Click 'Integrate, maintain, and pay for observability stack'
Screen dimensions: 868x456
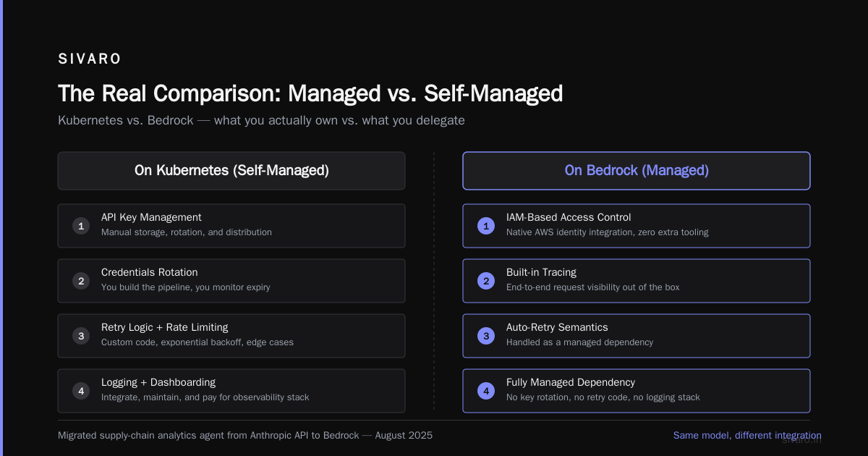pos(205,397)
